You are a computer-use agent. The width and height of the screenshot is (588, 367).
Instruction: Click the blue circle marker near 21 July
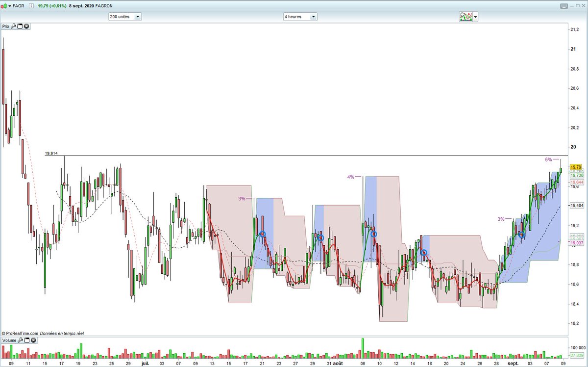pyautogui.click(x=263, y=235)
